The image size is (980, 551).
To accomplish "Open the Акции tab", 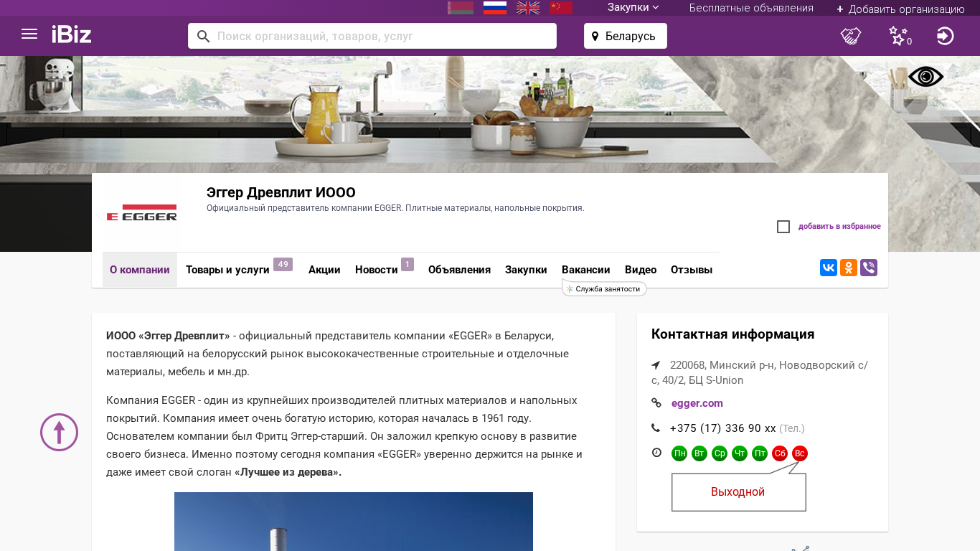I will (x=324, y=270).
